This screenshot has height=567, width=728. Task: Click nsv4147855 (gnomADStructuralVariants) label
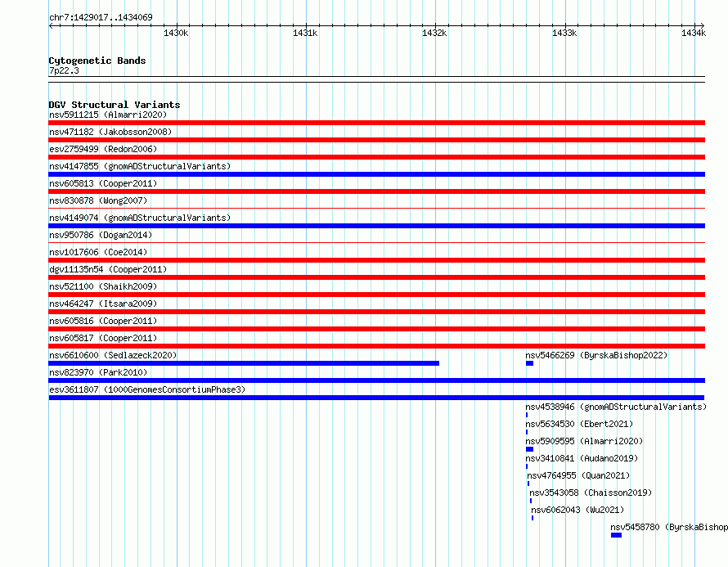(140, 166)
